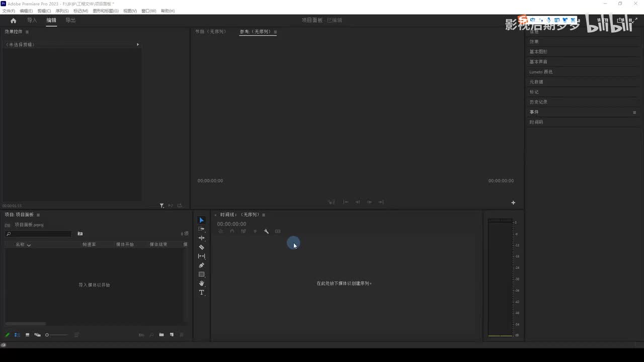Click the Go to Out point button
The height and width of the screenshot is (362, 644).
tap(381, 202)
